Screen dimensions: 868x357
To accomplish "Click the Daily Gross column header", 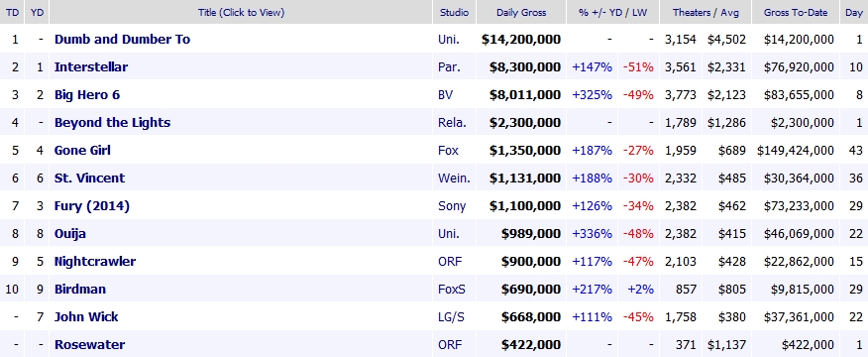I will pyautogui.click(x=521, y=12).
